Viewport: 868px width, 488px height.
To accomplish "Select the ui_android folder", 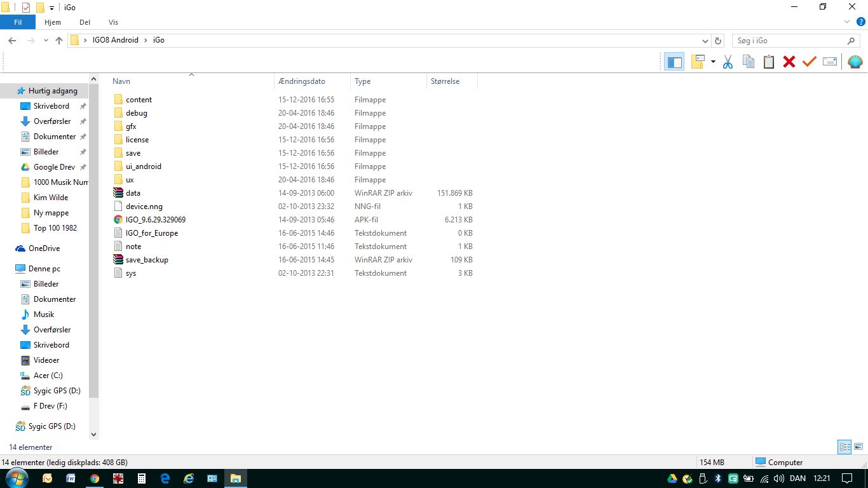I will point(144,166).
